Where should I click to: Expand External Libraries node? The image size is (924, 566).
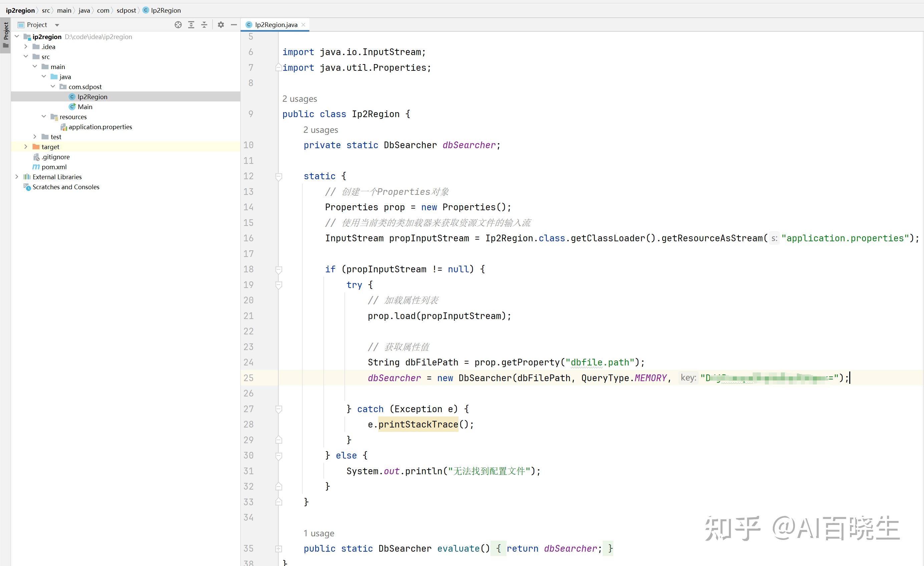(x=16, y=177)
